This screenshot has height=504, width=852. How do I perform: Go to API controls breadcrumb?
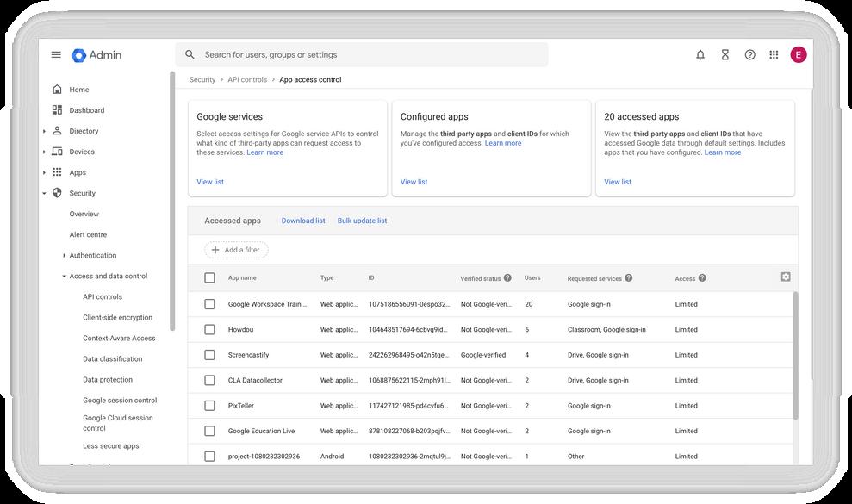pos(247,79)
